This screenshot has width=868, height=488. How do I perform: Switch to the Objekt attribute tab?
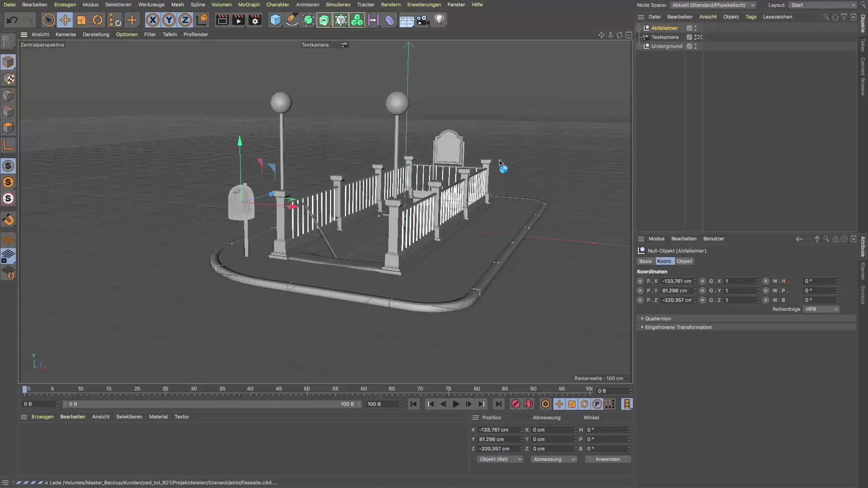click(684, 261)
